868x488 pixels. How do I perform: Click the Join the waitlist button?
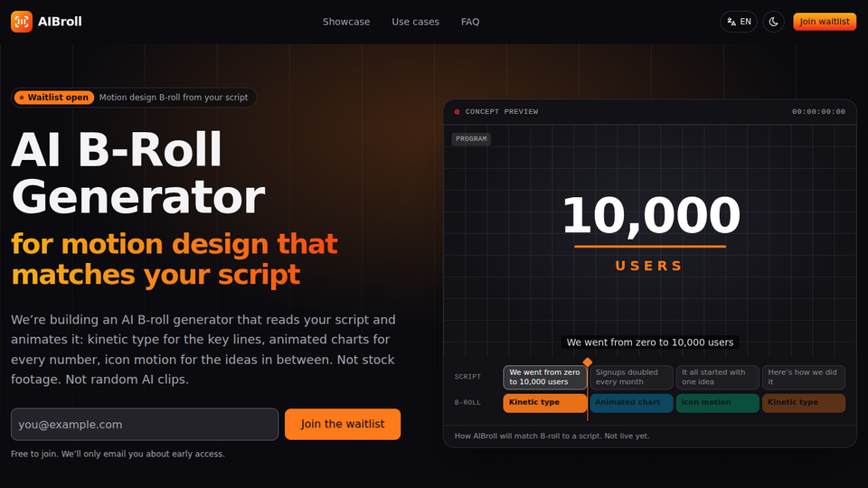pos(343,425)
